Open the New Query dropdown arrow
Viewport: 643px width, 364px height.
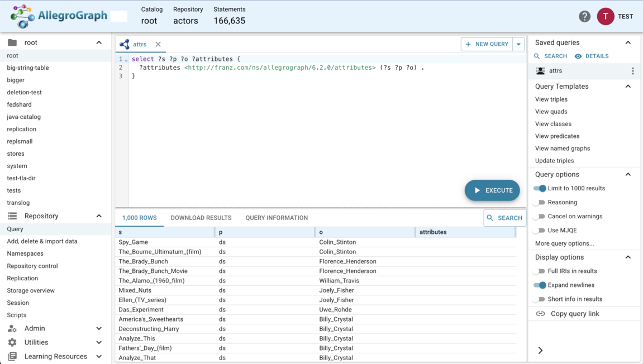tap(518, 44)
